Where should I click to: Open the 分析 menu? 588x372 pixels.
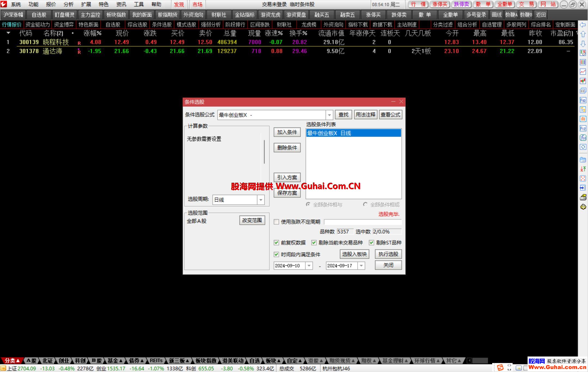(68, 4)
